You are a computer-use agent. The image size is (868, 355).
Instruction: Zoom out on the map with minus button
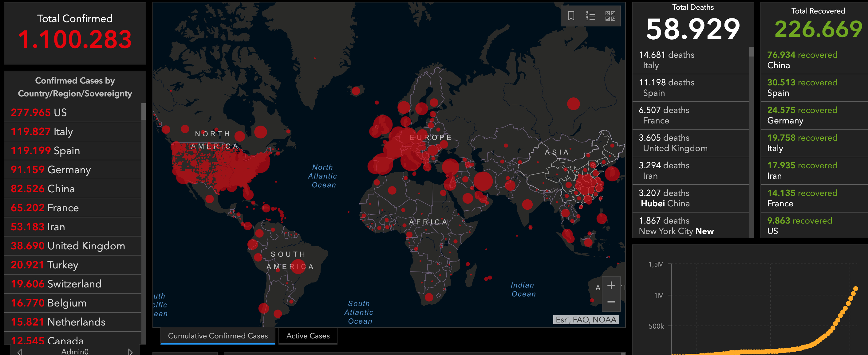point(611,302)
